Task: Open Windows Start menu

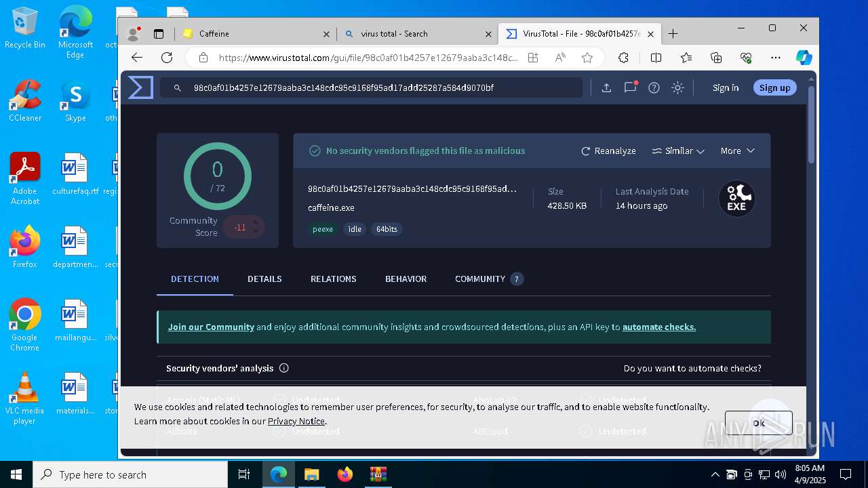Action: tap(16, 474)
